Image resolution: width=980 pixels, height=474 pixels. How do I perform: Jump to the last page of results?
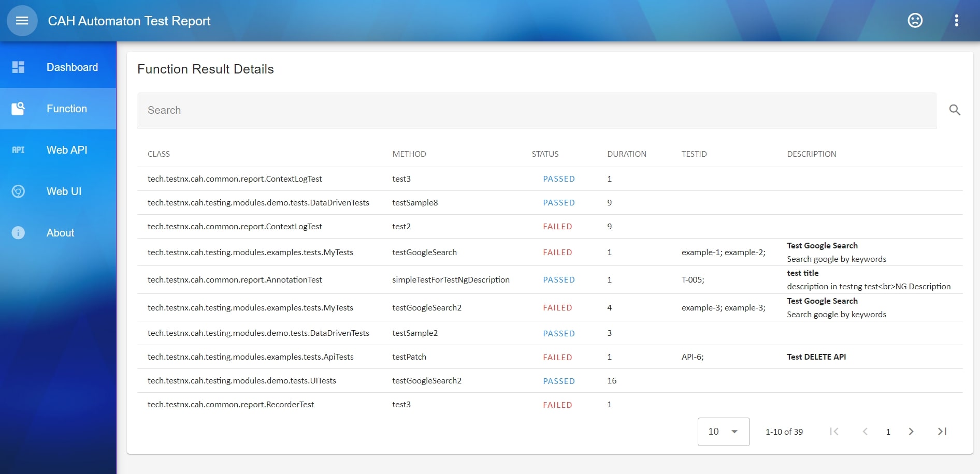click(942, 431)
